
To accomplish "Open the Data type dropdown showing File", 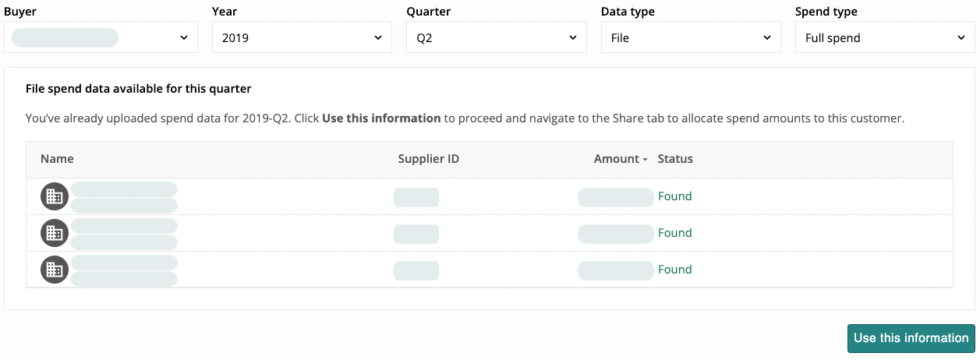I will [x=690, y=37].
